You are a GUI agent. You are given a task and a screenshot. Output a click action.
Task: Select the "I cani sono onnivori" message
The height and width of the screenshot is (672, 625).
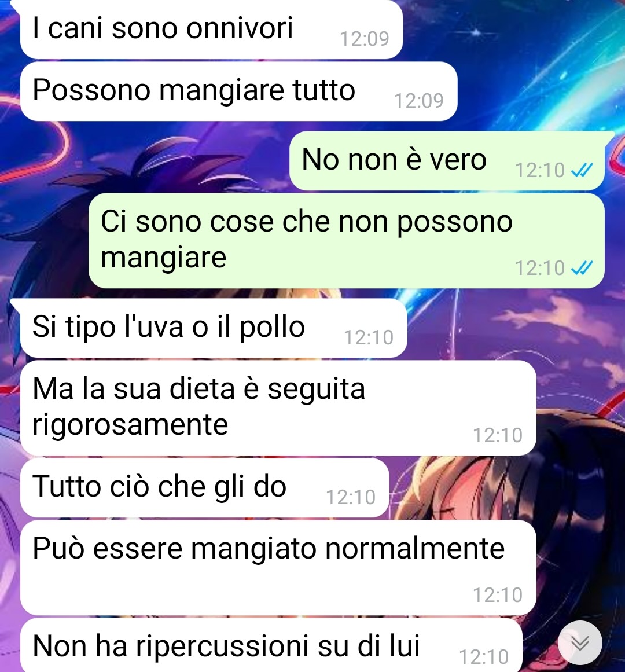click(211, 29)
